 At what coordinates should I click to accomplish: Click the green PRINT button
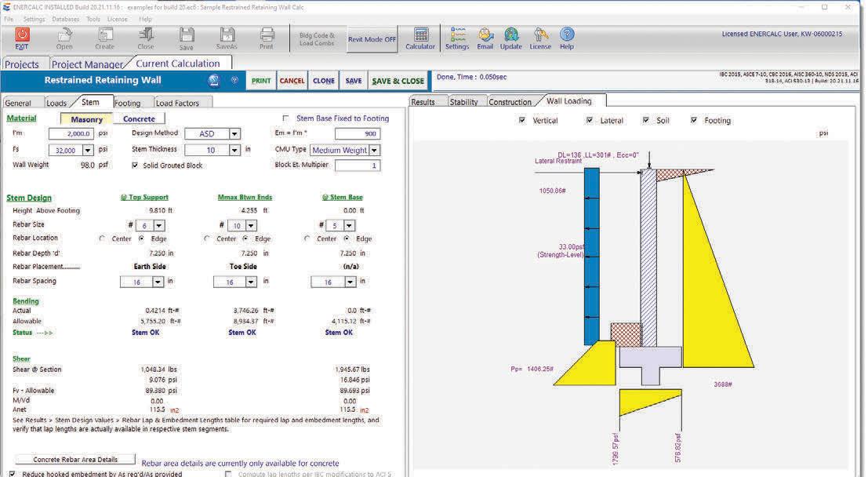pyautogui.click(x=261, y=81)
